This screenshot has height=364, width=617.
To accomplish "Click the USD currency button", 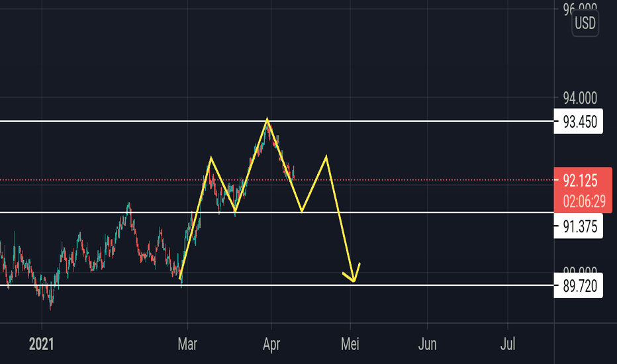I will [585, 23].
